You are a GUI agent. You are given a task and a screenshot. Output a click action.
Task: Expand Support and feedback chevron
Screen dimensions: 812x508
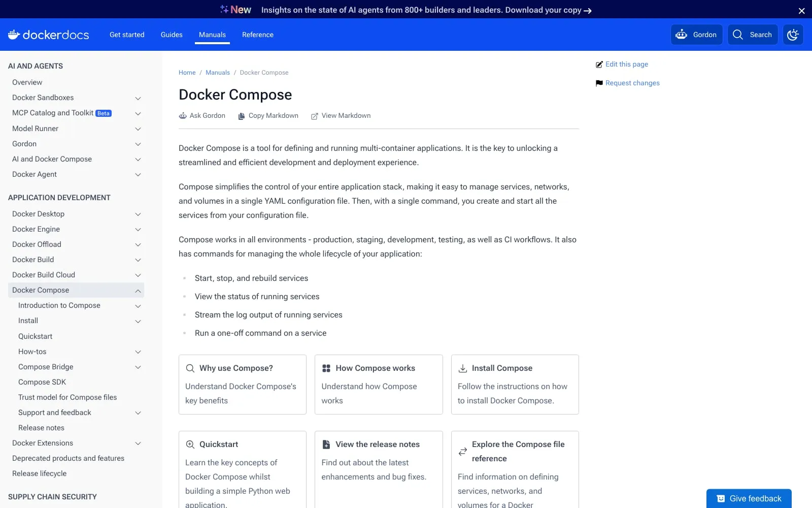[x=138, y=413]
